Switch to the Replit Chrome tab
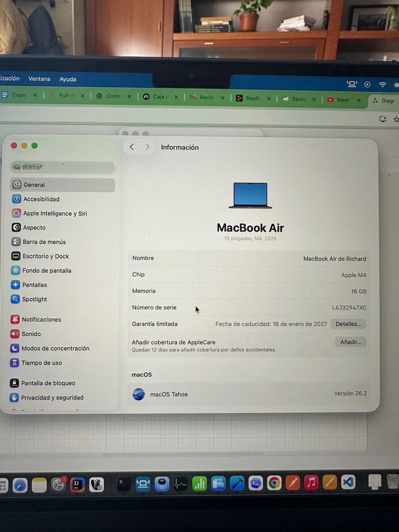Image resolution: width=399 pixels, height=532 pixels. click(253, 98)
